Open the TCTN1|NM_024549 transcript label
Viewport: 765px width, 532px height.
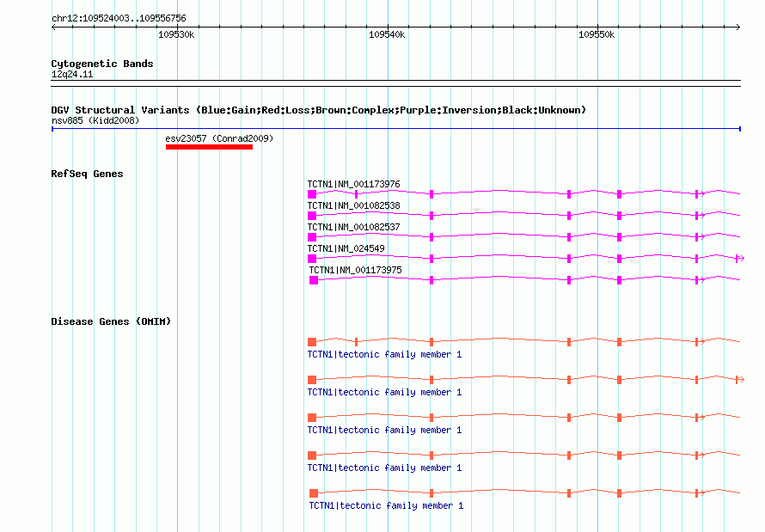click(x=346, y=248)
